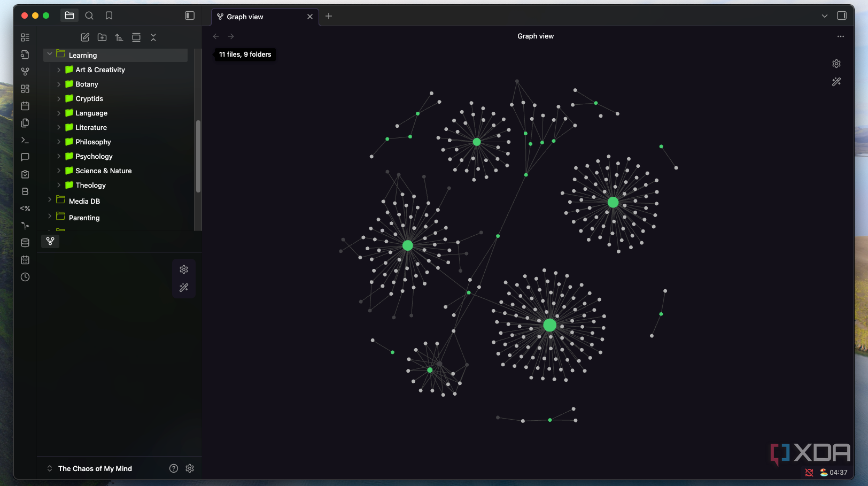Select the Graph view tab

point(265,17)
